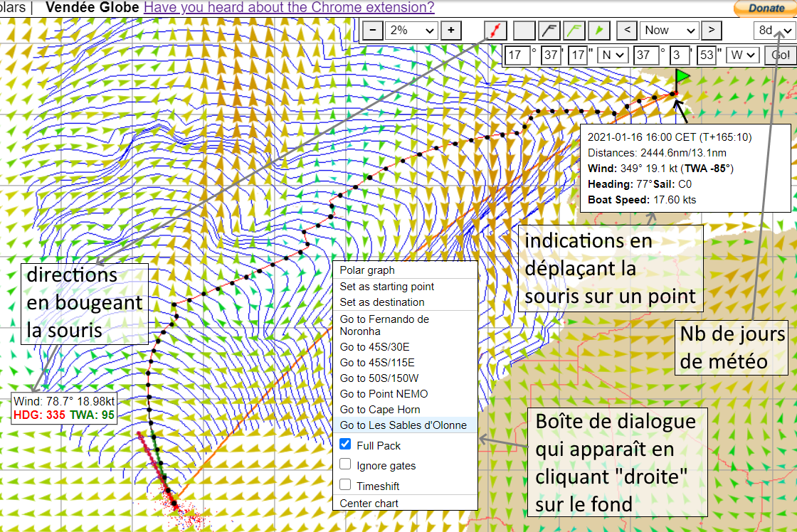The image size is (797, 532).
Task: Click the zoom out minus button
Action: (373, 31)
